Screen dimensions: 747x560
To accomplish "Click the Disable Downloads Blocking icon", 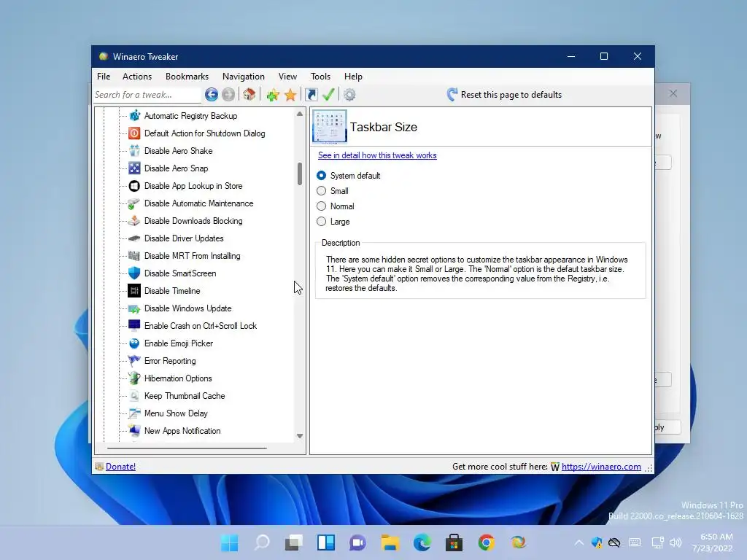I will pos(134,220).
